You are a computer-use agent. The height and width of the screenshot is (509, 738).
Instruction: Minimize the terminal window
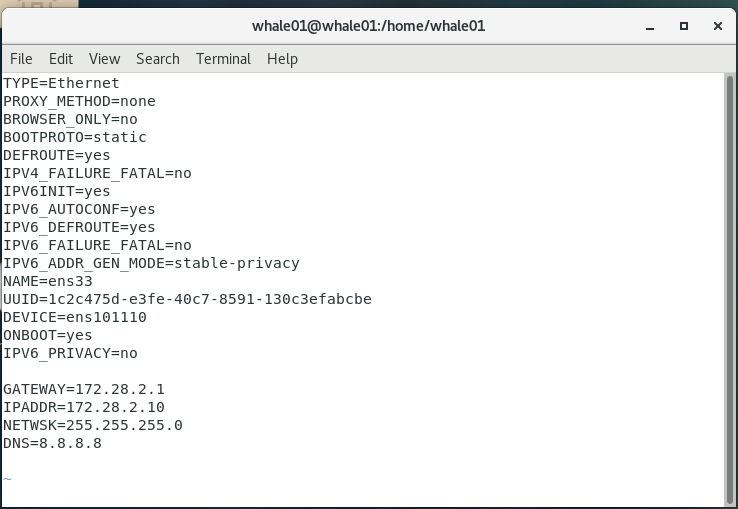(650, 26)
